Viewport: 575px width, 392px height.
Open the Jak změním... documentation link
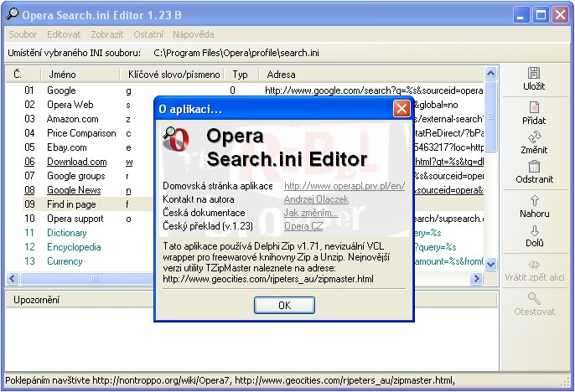click(311, 213)
